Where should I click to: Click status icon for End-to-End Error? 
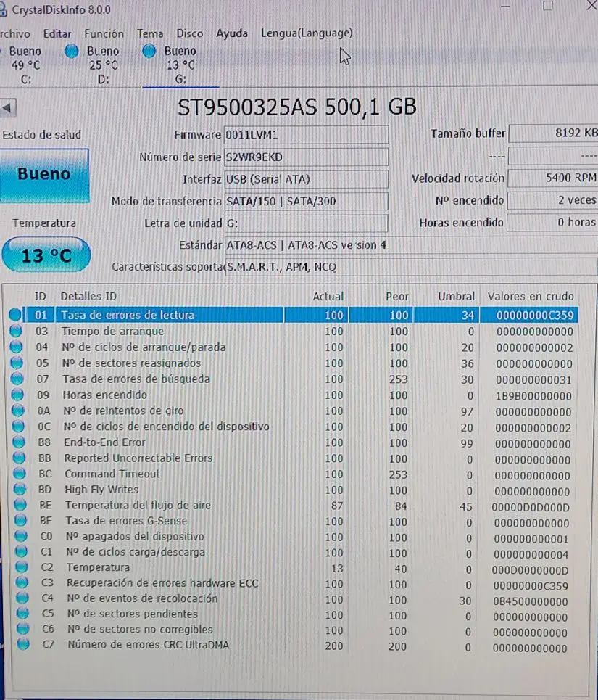[x=19, y=442]
